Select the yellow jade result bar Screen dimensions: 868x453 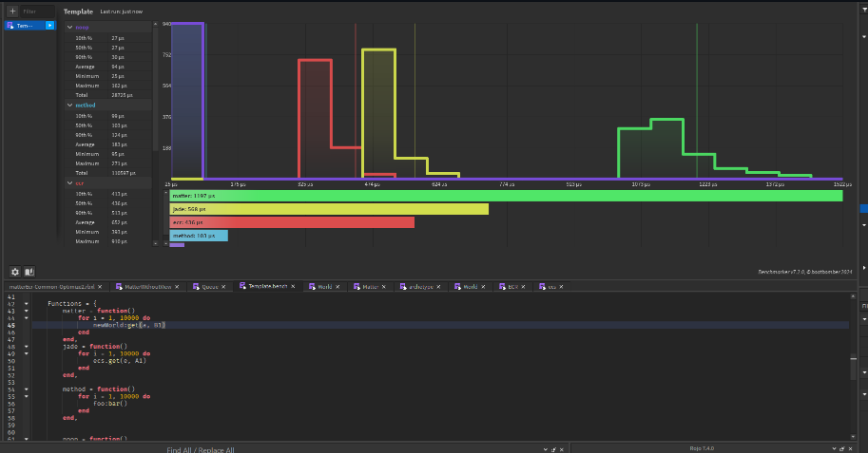[329, 209]
